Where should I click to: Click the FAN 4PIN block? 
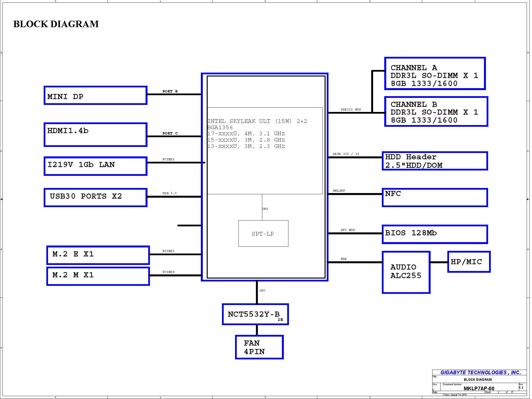tap(259, 347)
